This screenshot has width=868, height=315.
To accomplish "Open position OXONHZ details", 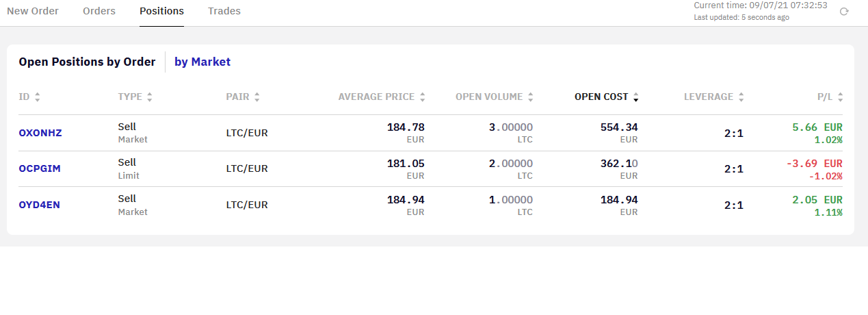I will coord(40,133).
